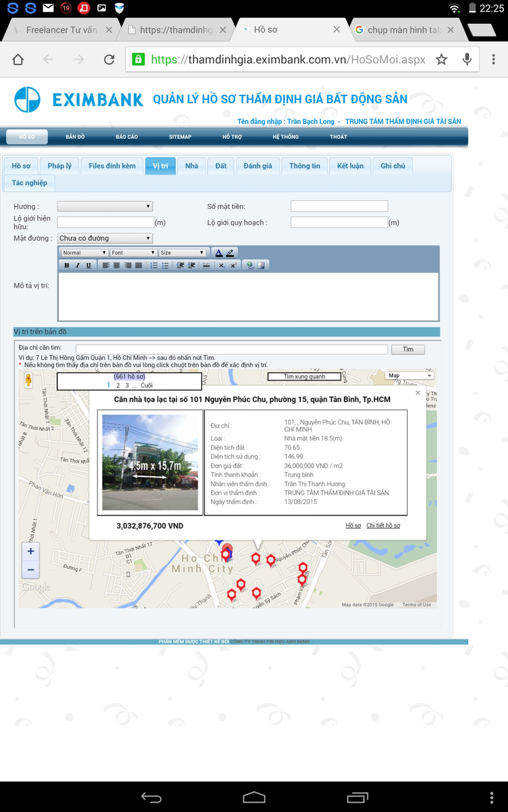The width and height of the screenshot is (508, 812).
Task: Open Chi tiết hồ sơ link
Action: (383, 526)
